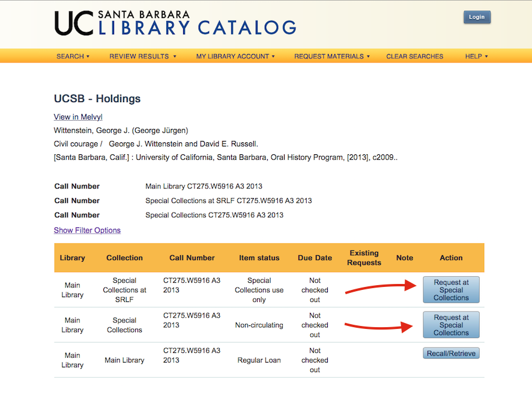Click the View in Melvyl link

tap(77, 116)
